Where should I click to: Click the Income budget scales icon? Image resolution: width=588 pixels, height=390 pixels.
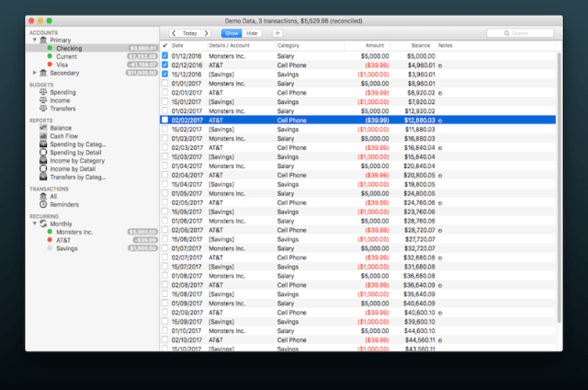pyautogui.click(x=43, y=100)
